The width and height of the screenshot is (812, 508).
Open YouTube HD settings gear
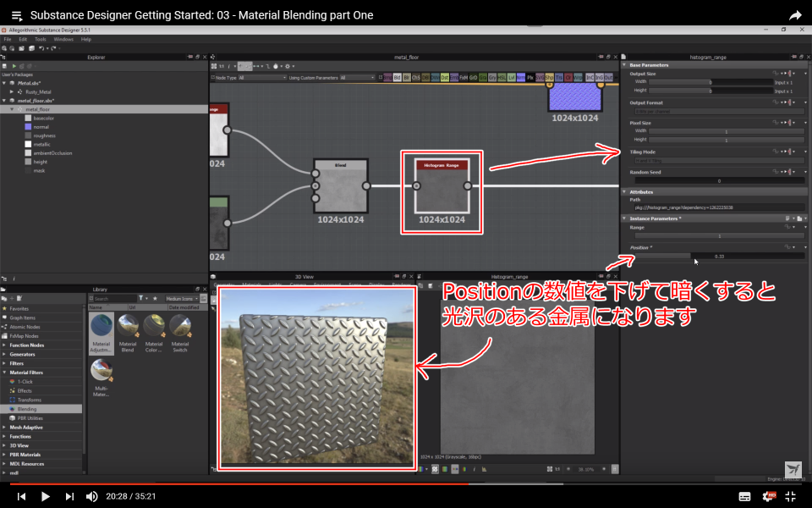click(x=769, y=496)
